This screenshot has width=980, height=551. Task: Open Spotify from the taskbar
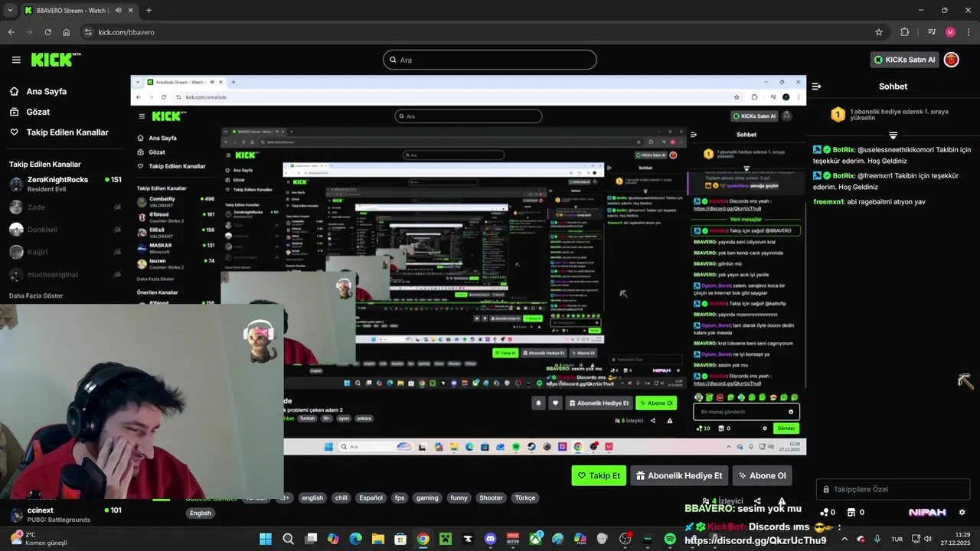670,539
